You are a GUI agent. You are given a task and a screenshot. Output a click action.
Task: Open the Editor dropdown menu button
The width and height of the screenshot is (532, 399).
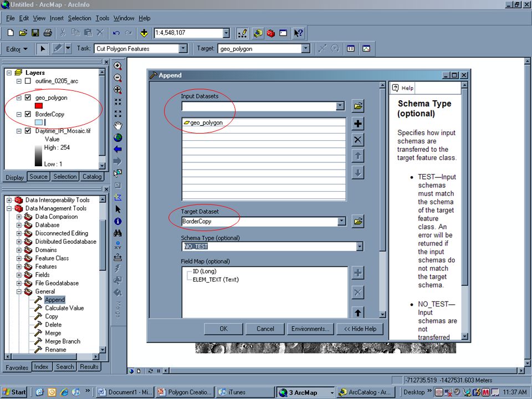click(x=17, y=49)
